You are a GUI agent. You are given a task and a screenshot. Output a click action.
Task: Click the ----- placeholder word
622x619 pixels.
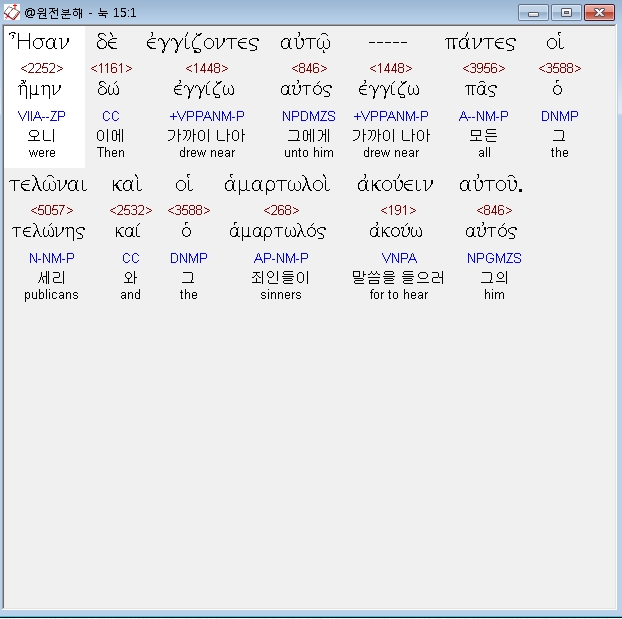pyautogui.click(x=388, y=42)
